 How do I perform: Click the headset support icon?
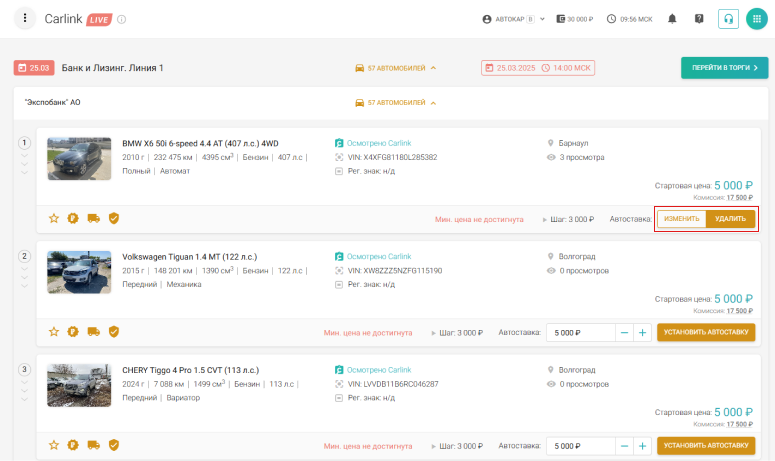(728, 19)
